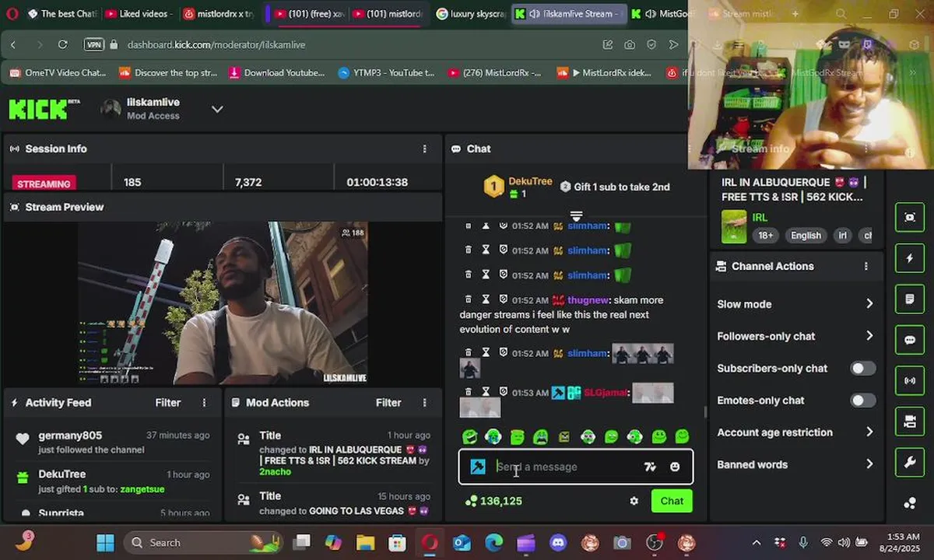The image size is (934, 560).
Task: Select the first emote in quick emote row
Action: coord(469,437)
